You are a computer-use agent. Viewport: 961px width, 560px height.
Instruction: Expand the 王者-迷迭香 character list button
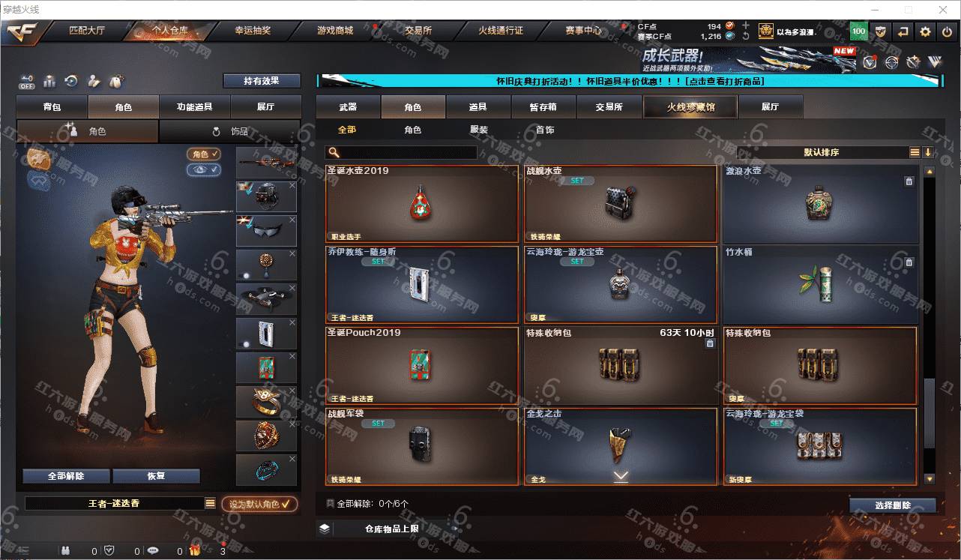click(x=211, y=504)
